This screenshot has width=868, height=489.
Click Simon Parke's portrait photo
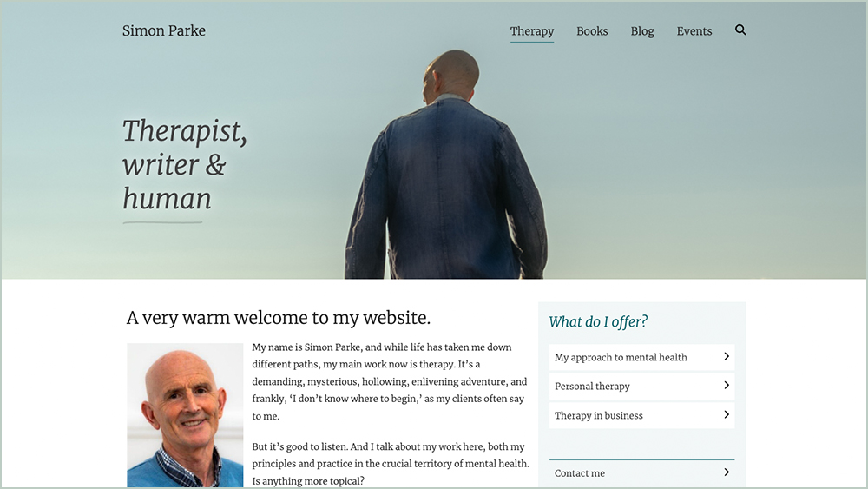coord(185,415)
